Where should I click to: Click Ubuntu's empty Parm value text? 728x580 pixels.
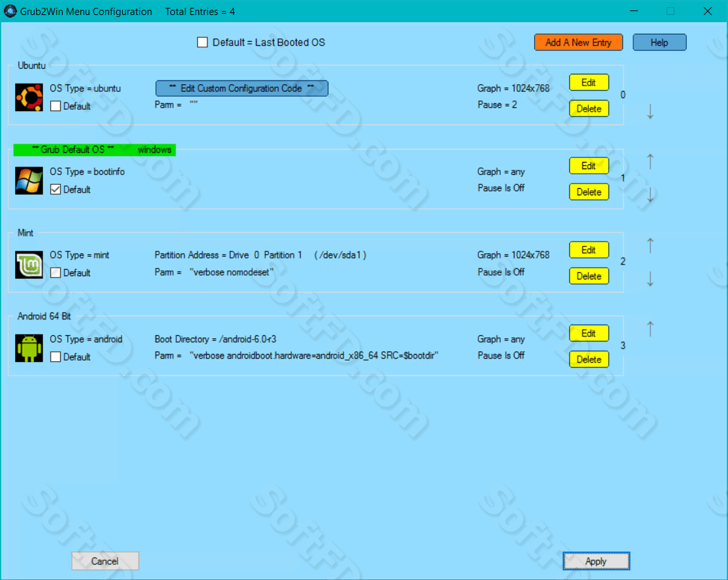point(194,104)
